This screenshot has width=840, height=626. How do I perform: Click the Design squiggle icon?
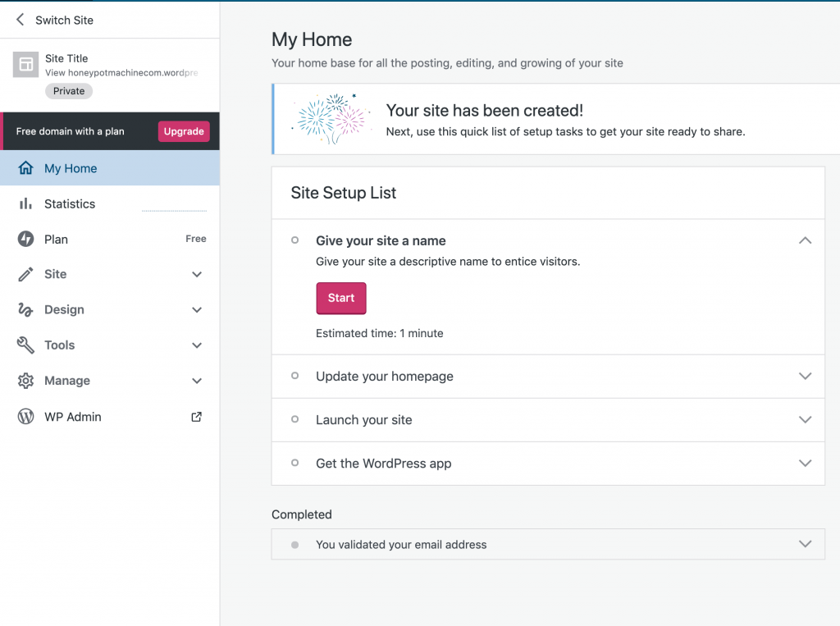click(x=26, y=309)
